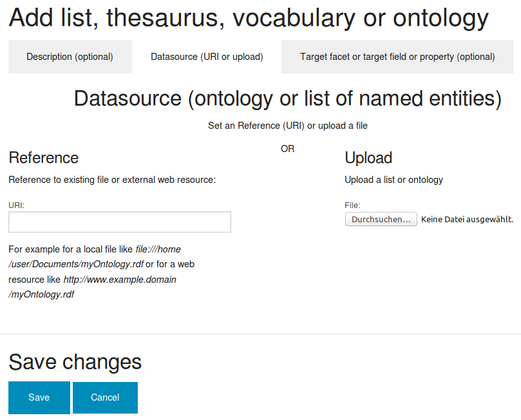Focus the URI text input field
This screenshot has height=420, width=521.
click(x=120, y=222)
